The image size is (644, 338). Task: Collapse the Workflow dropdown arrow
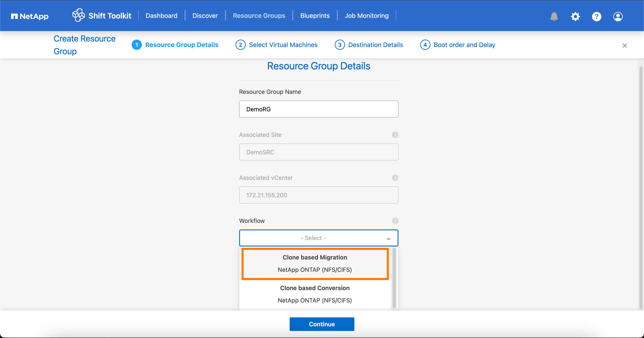coord(388,239)
